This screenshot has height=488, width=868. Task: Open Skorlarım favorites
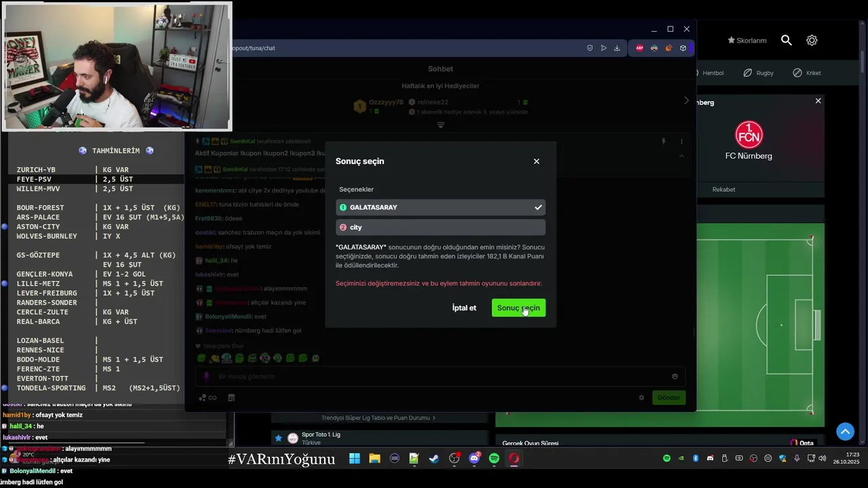[x=747, y=41]
